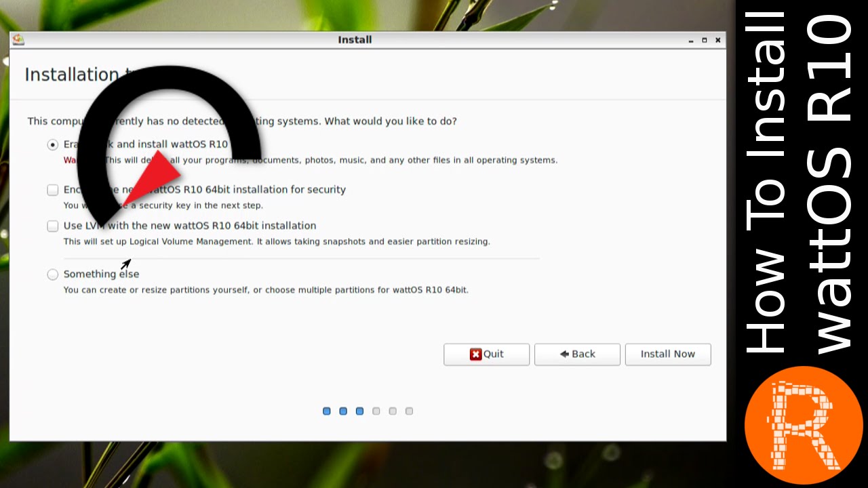This screenshot has width=868, height=488.
Task: Click the red X icon on Quit
Action: pyautogui.click(x=476, y=354)
